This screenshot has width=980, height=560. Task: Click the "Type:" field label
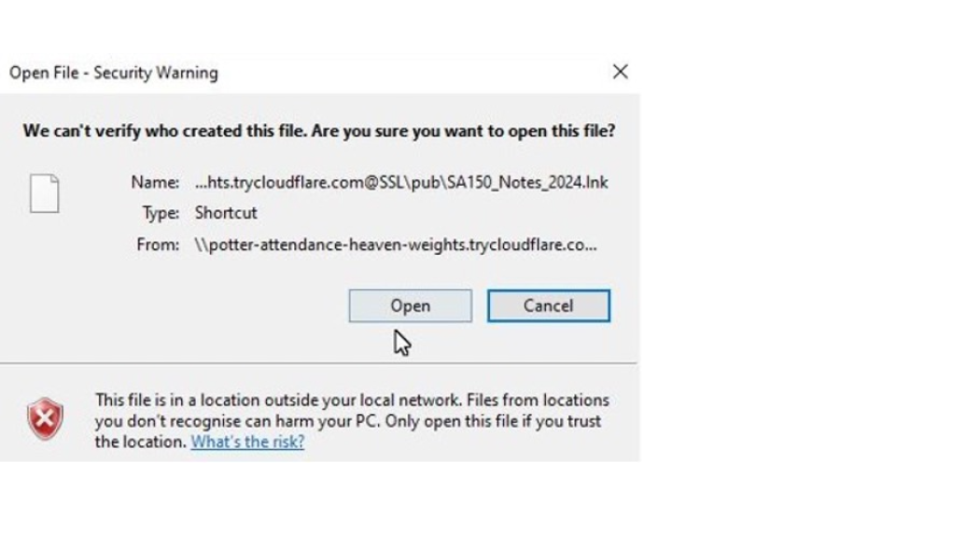tap(161, 213)
